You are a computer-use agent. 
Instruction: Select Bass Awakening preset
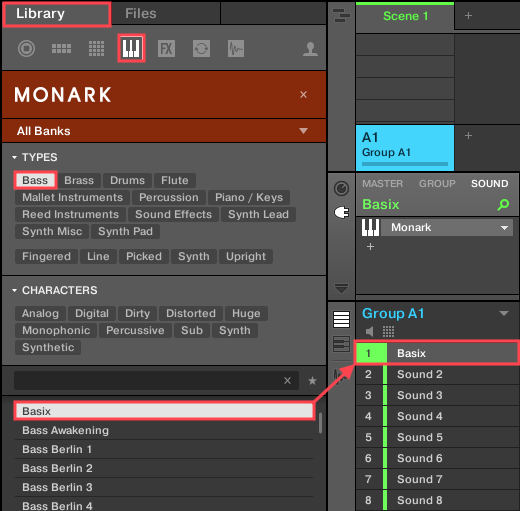point(164,430)
